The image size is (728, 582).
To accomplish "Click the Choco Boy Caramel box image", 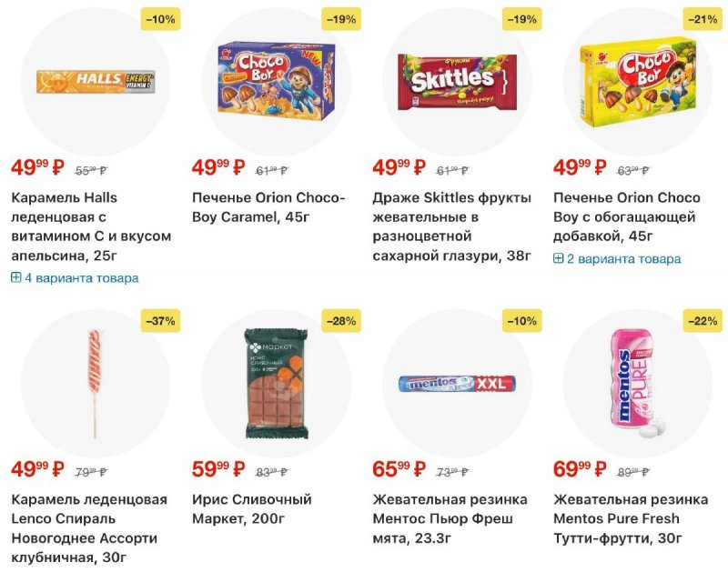I will pyautogui.click(x=276, y=81).
